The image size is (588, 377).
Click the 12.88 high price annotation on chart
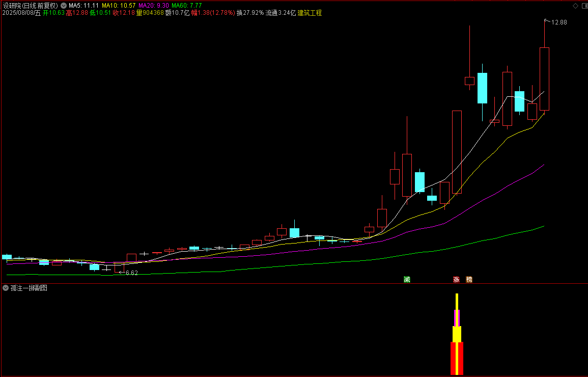559,22
